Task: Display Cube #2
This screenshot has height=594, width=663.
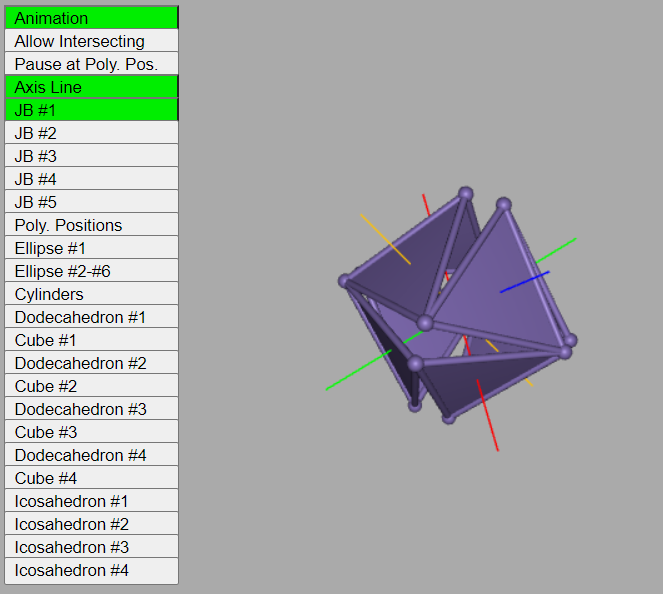Action: tap(91, 386)
